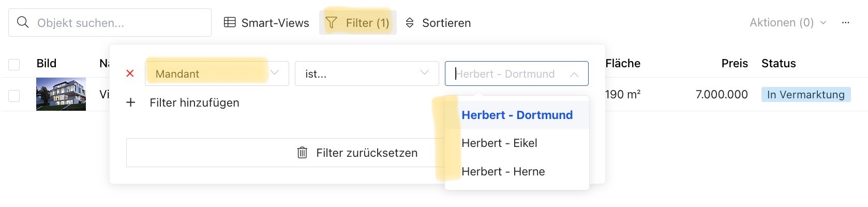
Task: Click trash icon in Filter zurücksetzen
Action: pyautogui.click(x=303, y=153)
